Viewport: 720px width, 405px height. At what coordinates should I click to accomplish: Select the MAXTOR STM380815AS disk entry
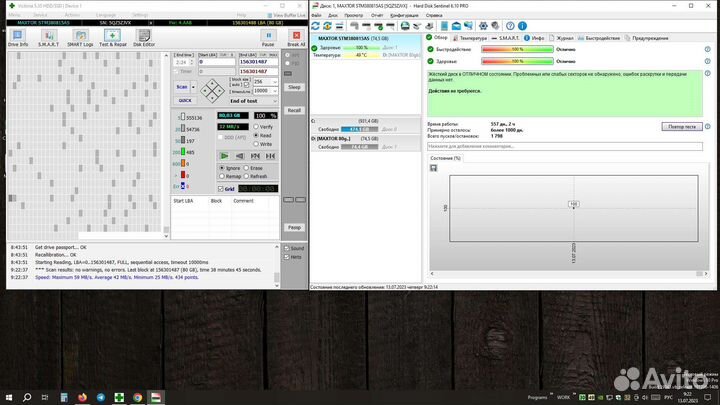point(366,46)
